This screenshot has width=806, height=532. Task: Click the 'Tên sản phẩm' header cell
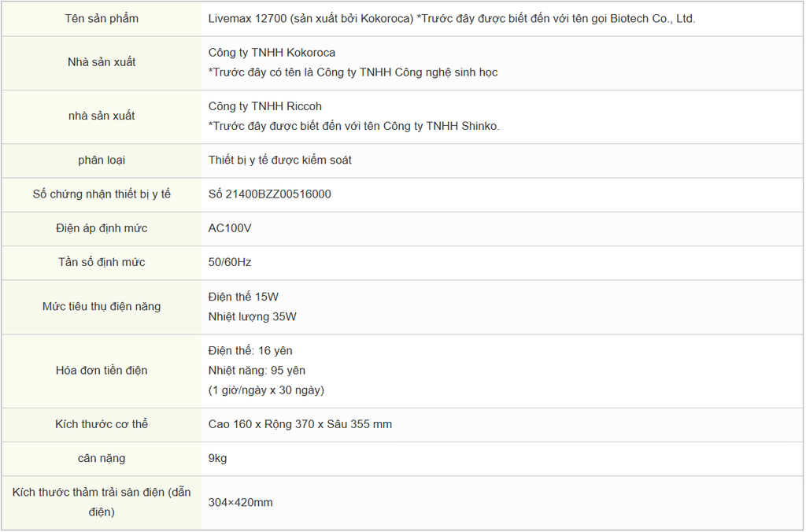point(102,18)
